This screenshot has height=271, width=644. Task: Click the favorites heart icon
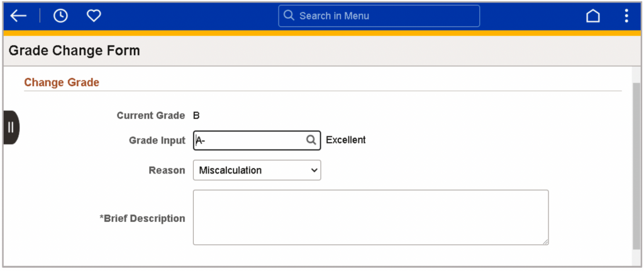94,16
